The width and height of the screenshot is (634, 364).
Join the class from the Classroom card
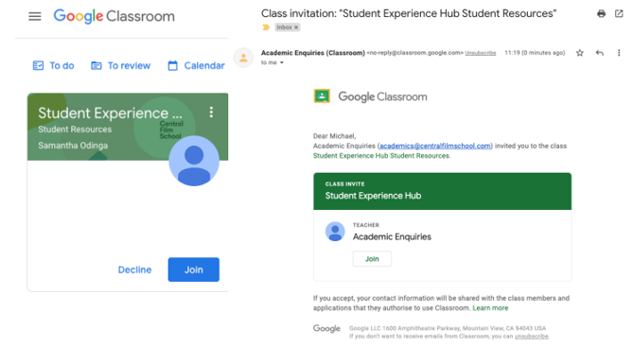point(194,269)
